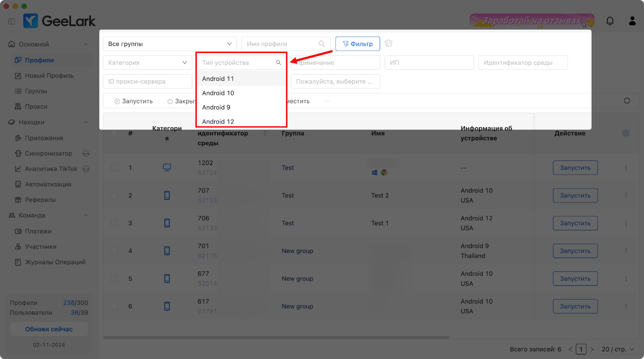The height and width of the screenshot is (359, 644).
Task: Collapse the Находки sidebar section
Action: tap(86, 122)
